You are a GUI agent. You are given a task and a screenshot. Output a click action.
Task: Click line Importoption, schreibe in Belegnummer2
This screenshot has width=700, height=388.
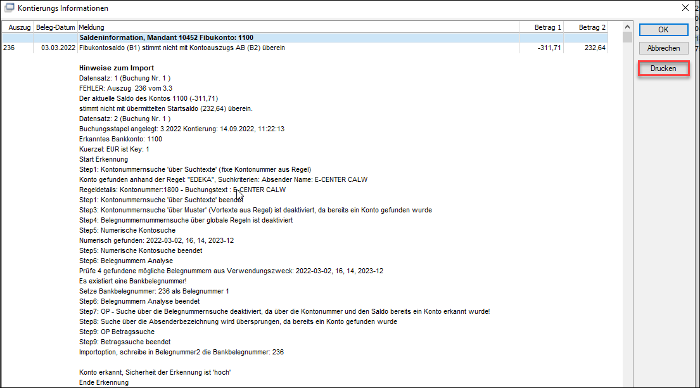(x=182, y=352)
